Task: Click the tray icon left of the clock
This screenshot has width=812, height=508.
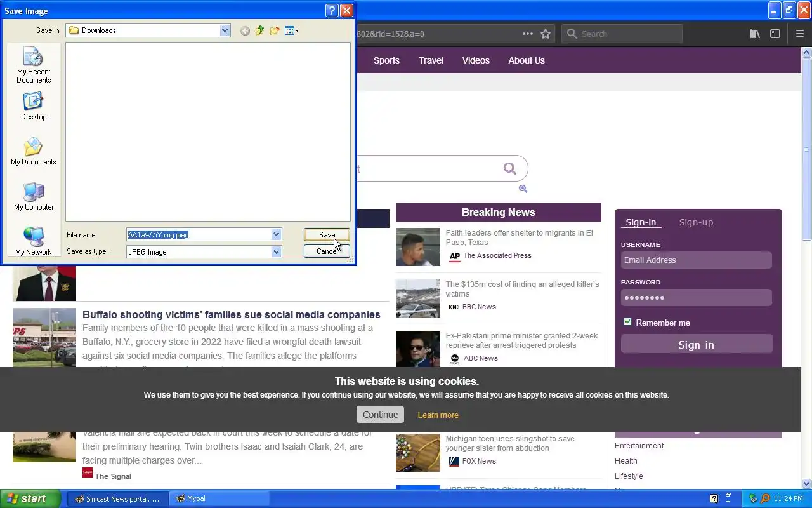Action: pyautogui.click(x=766, y=498)
